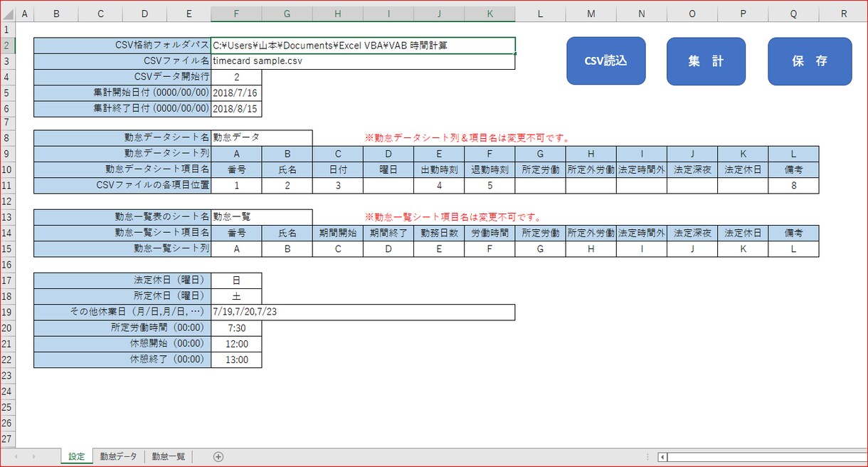Click the Select All corner box
Screen dimensions: 868x467
[6, 13]
